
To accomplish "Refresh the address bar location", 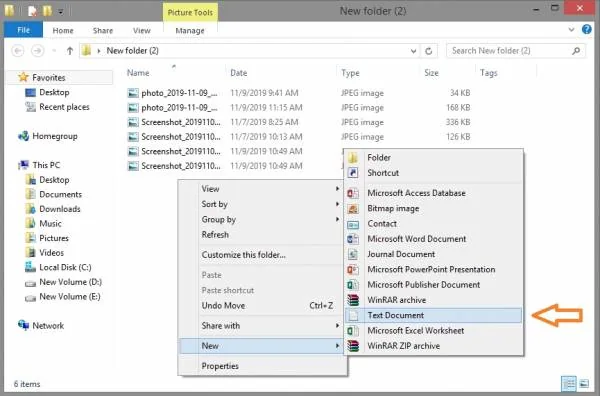I will pyautogui.click(x=429, y=51).
